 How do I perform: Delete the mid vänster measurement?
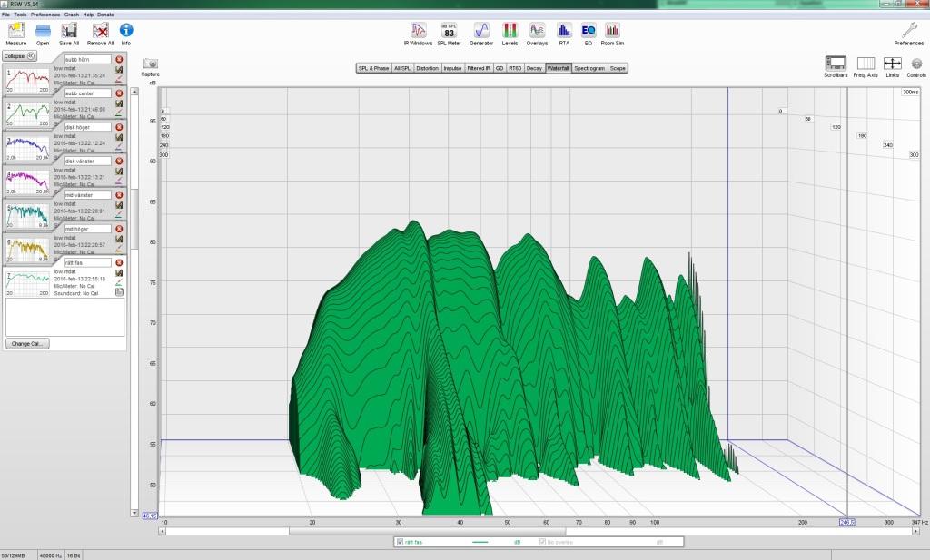tap(119, 194)
